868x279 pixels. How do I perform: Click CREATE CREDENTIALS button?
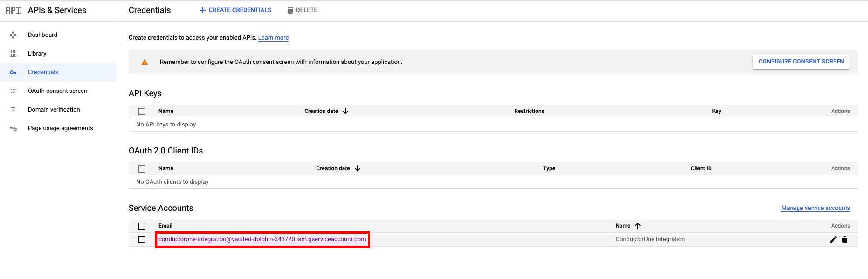[235, 10]
